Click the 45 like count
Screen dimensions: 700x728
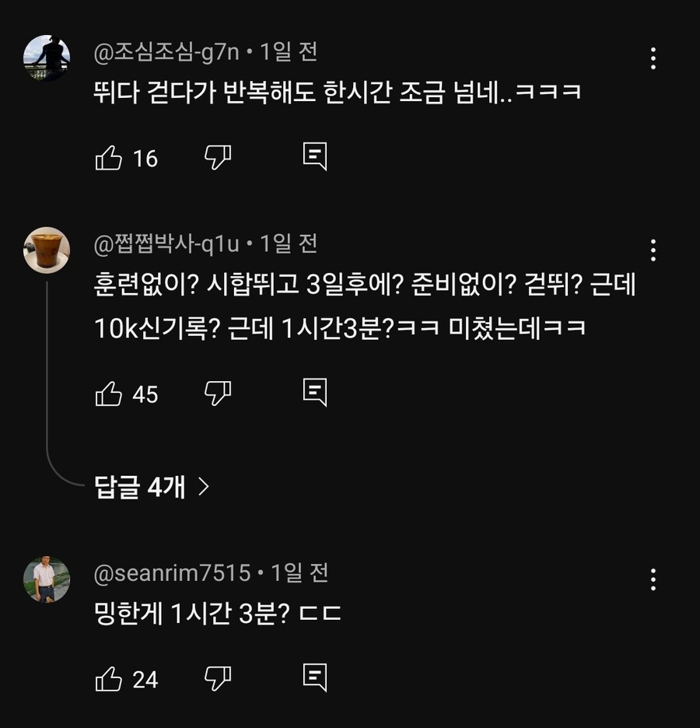145,395
